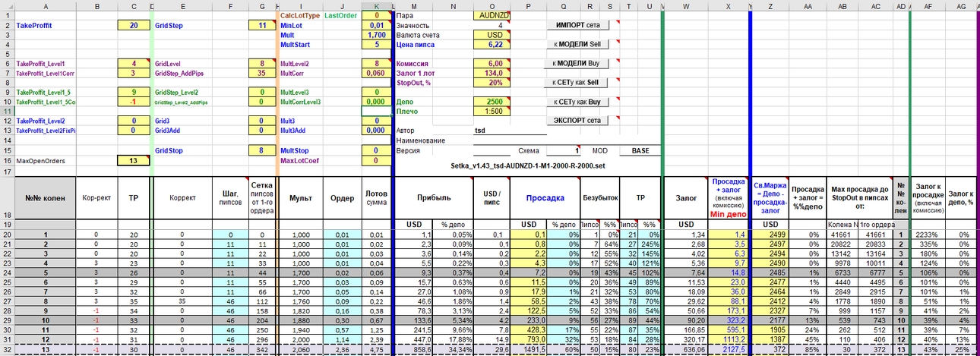The height and width of the screenshot is (356, 980).
Task: Select the Пара cell AUDNZD
Action: tap(494, 15)
